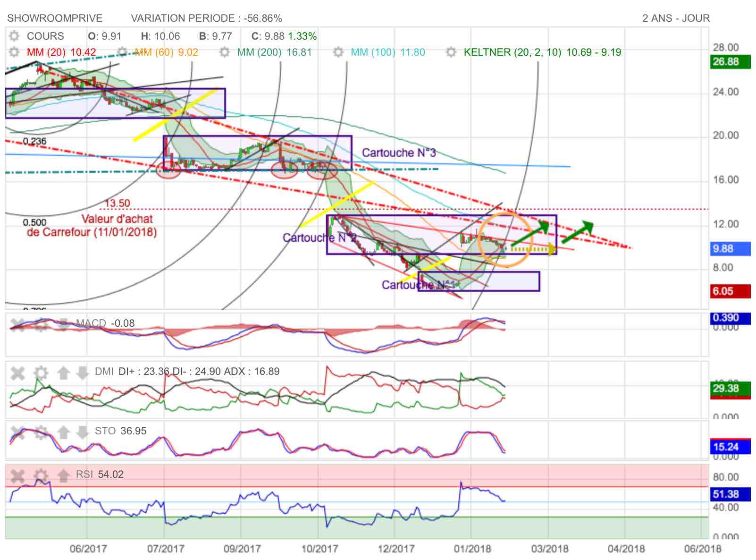Click the red 6.05 price tag
The height and width of the screenshot is (560, 756).
coord(730,291)
